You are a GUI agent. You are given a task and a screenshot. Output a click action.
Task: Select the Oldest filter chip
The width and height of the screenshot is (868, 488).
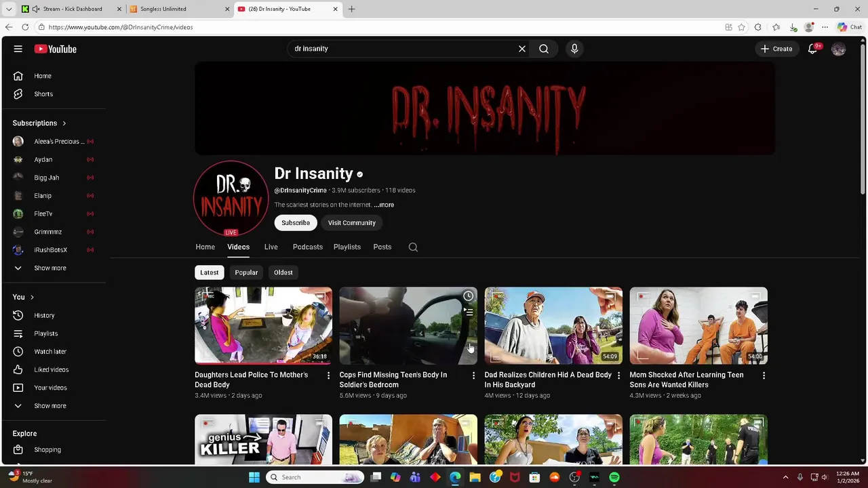click(283, 272)
